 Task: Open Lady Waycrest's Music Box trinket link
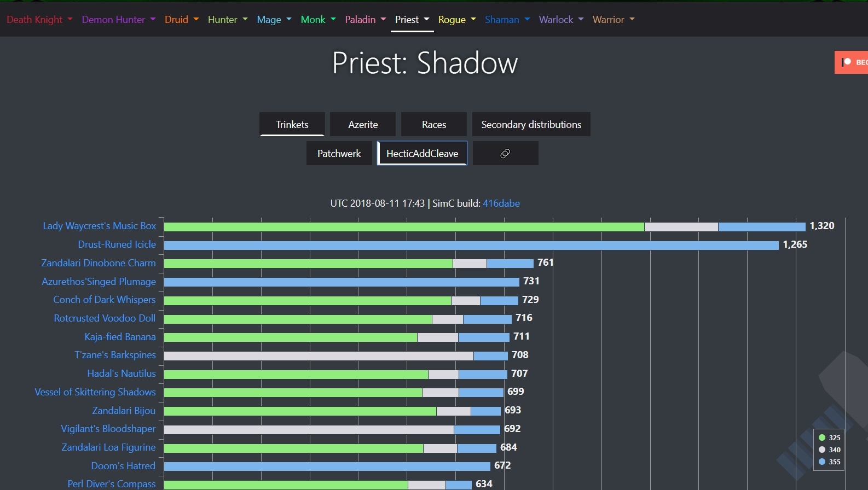pyautogui.click(x=100, y=226)
